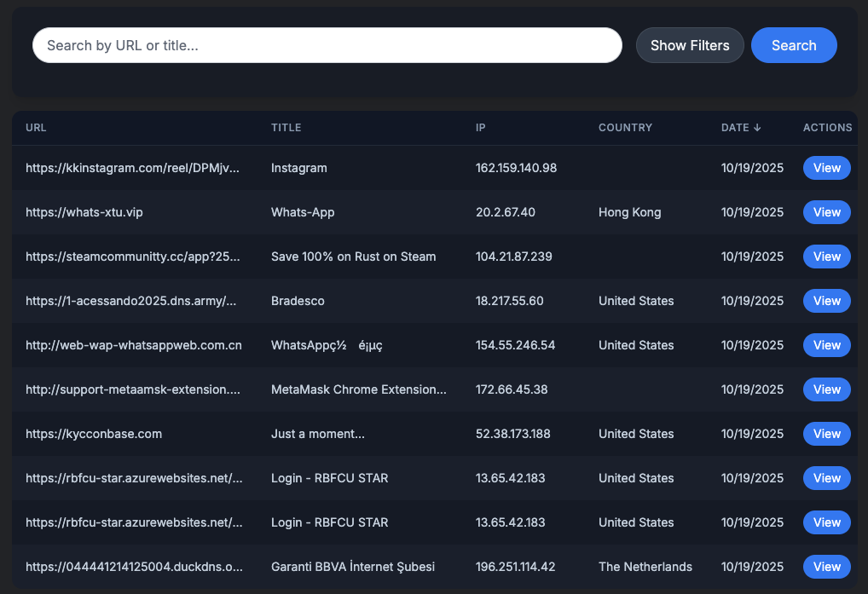Click the search by URL or title field
868x594 pixels.
pyautogui.click(x=327, y=45)
